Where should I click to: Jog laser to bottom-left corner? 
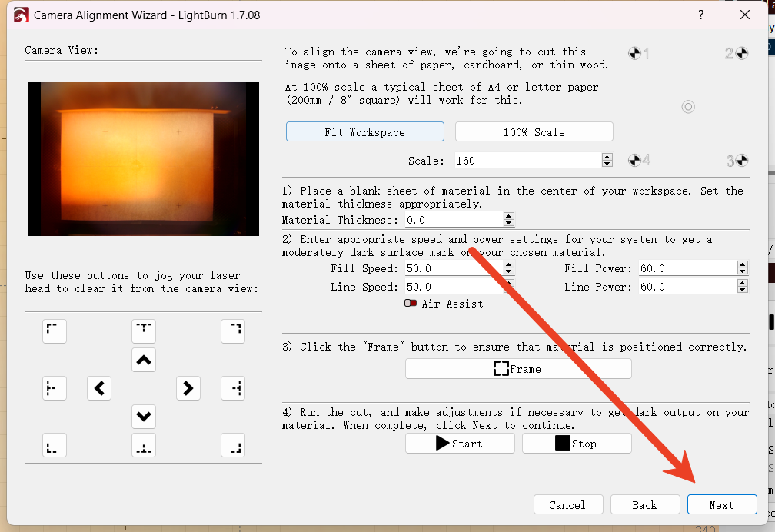(55, 445)
